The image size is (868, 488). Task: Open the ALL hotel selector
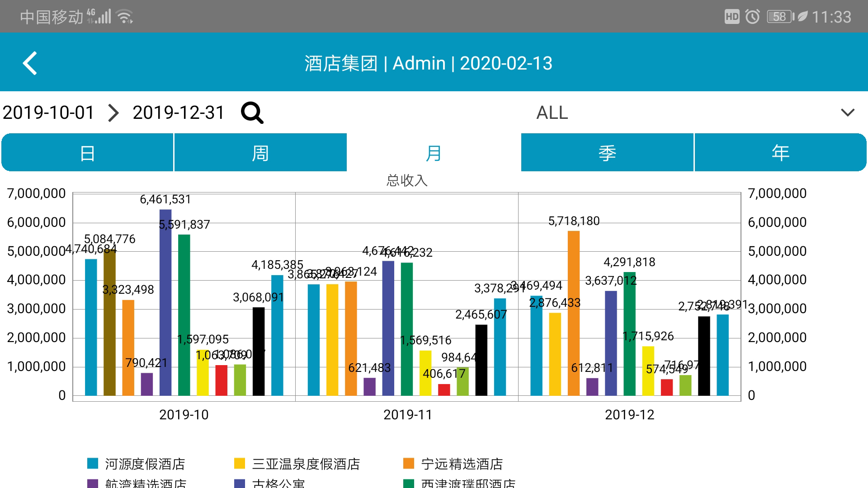pos(552,113)
